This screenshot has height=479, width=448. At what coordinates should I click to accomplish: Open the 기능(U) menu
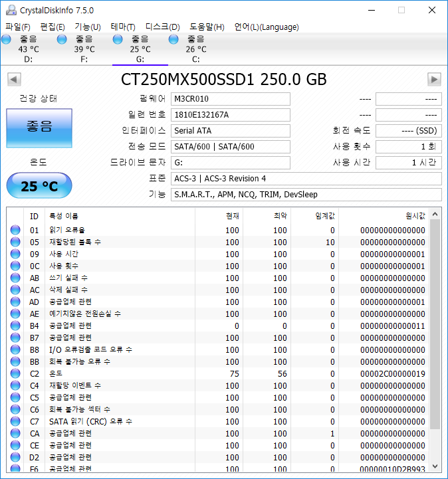click(x=88, y=27)
